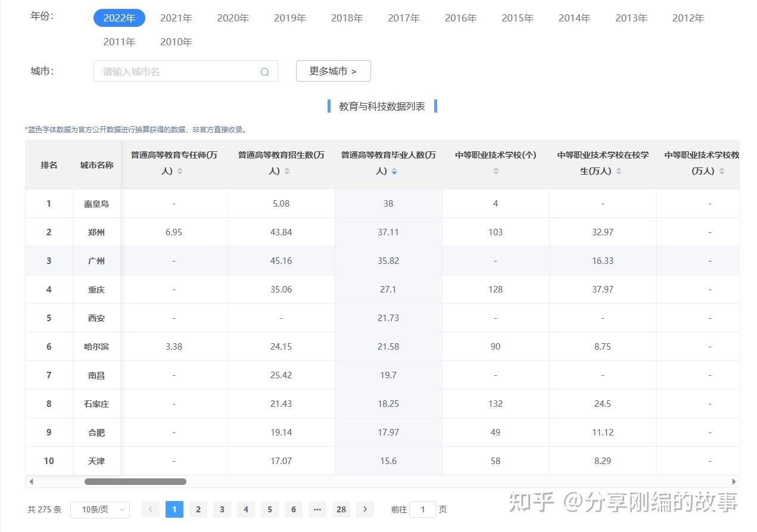Viewport: 757px width, 532px height.
Task: Click the 前往 page number input
Action: pos(423,509)
